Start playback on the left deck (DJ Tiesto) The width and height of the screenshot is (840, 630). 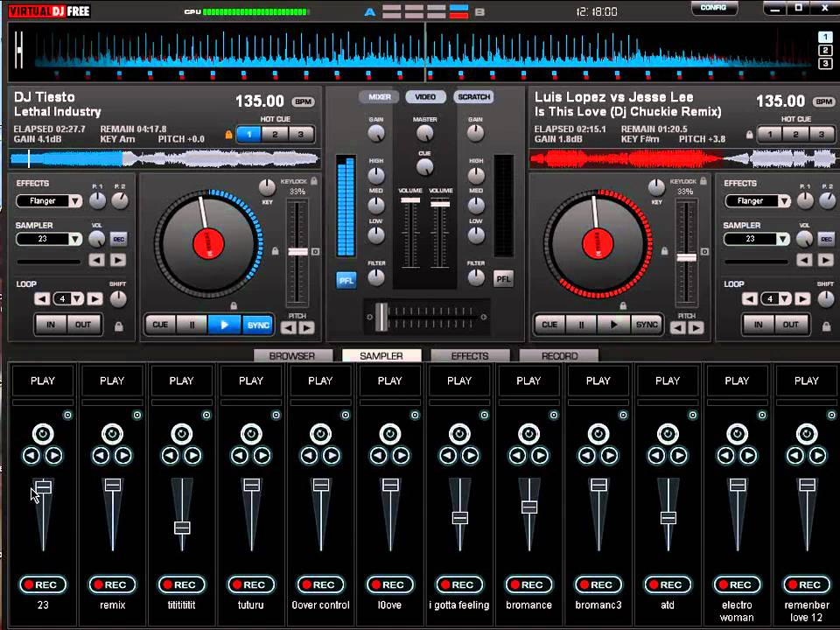(x=225, y=325)
